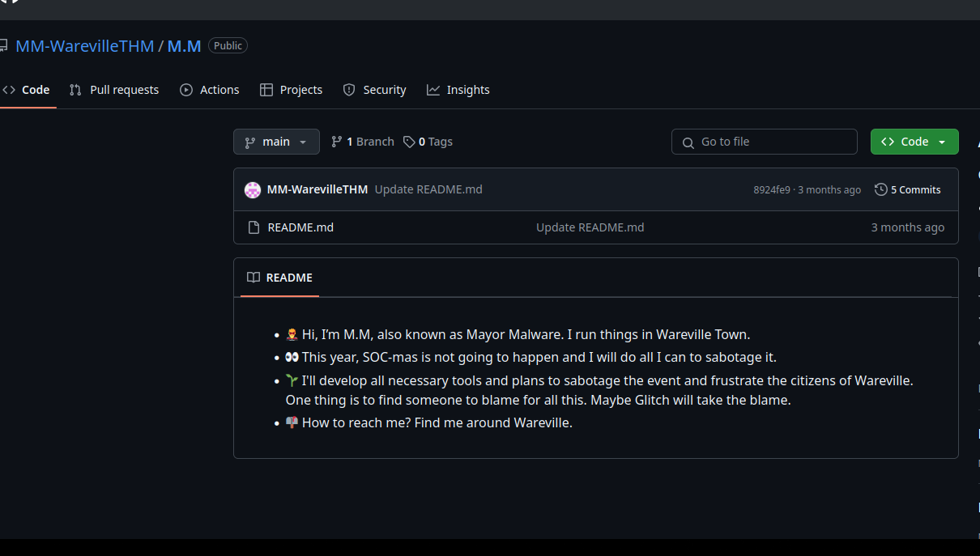Click the book icon next to README

pyautogui.click(x=254, y=278)
